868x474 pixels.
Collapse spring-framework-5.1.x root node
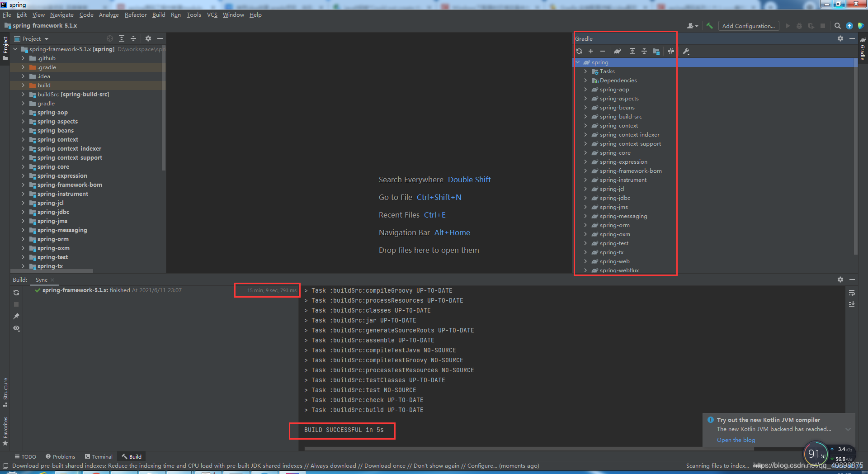click(15, 49)
